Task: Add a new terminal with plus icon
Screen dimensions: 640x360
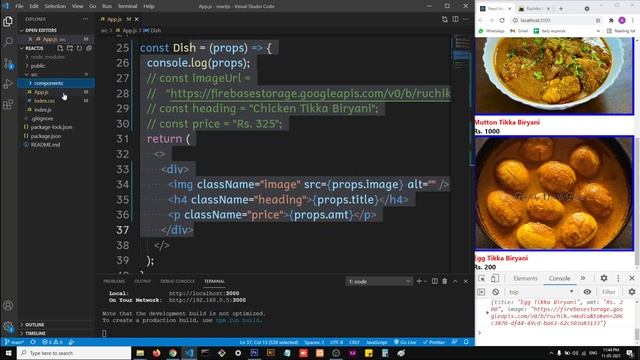Action: tap(419, 281)
